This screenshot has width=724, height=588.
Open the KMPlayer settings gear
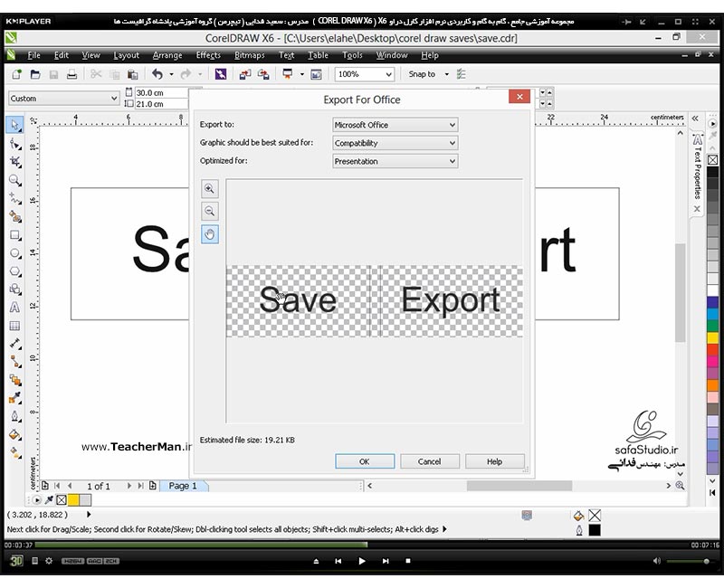49,561
